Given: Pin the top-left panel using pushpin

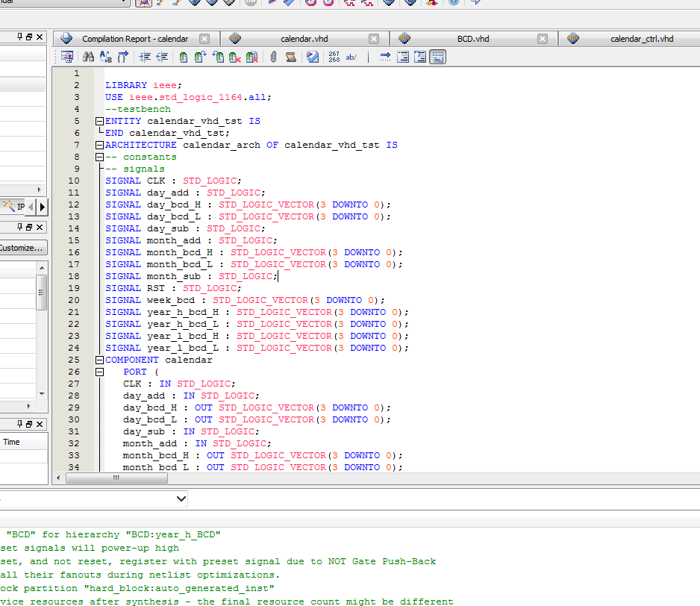Looking at the screenshot, I should click(19, 37).
